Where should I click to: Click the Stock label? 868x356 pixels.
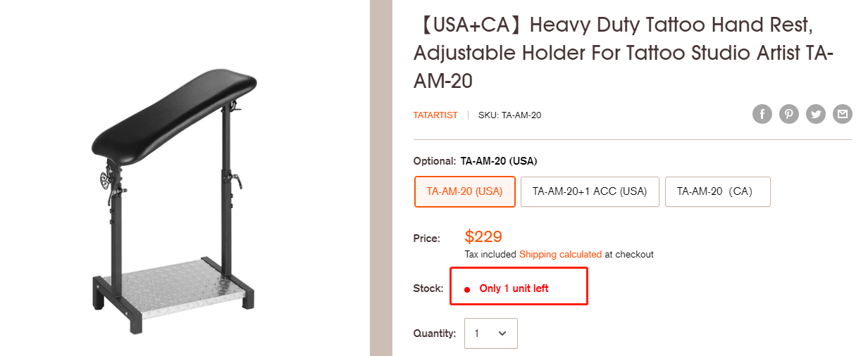428,288
